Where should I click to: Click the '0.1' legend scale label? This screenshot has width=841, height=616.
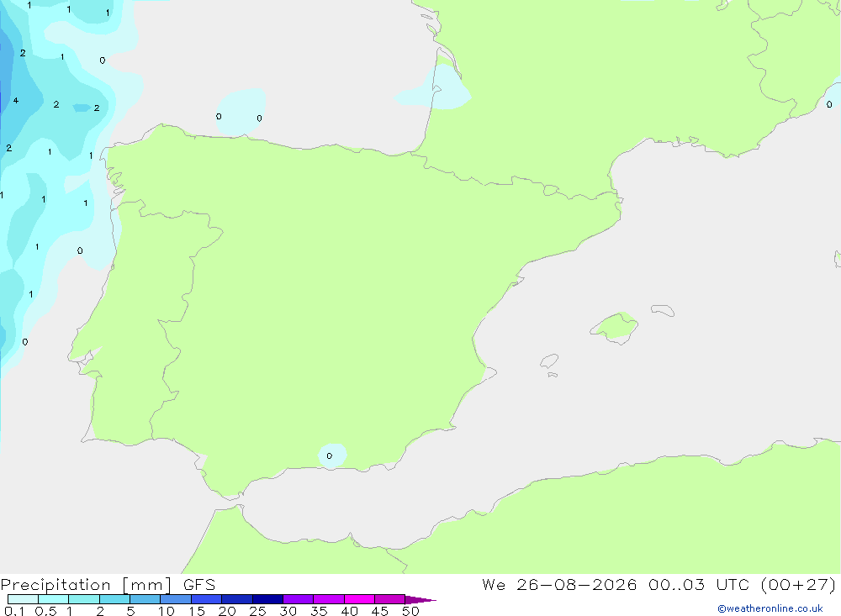[x=14, y=611]
